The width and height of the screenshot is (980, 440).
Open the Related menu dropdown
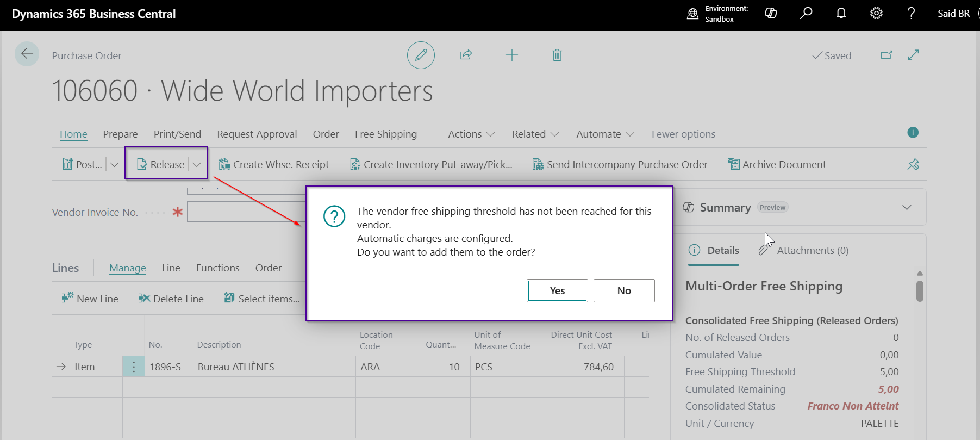pos(535,134)
